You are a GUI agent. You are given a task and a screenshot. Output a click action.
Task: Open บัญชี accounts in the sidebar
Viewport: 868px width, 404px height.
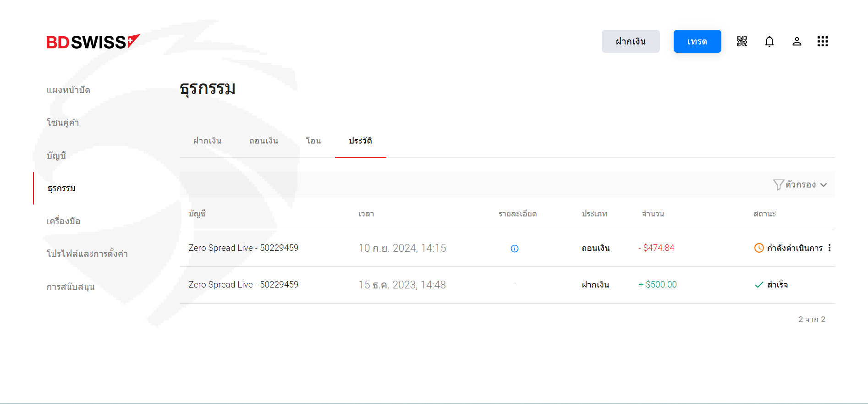coord(56,155)
